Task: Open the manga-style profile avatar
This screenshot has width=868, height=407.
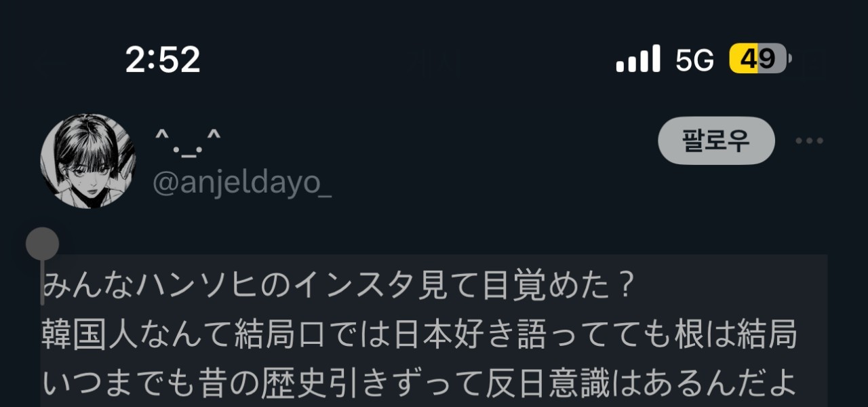Action: click(89, 161)
